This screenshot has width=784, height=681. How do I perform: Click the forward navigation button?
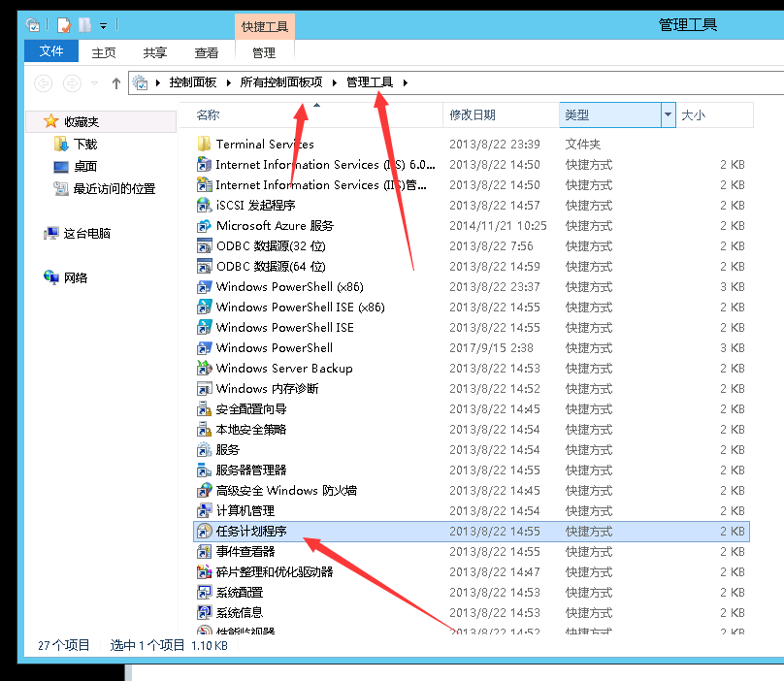pyautogui.click(x=72, y=83)
